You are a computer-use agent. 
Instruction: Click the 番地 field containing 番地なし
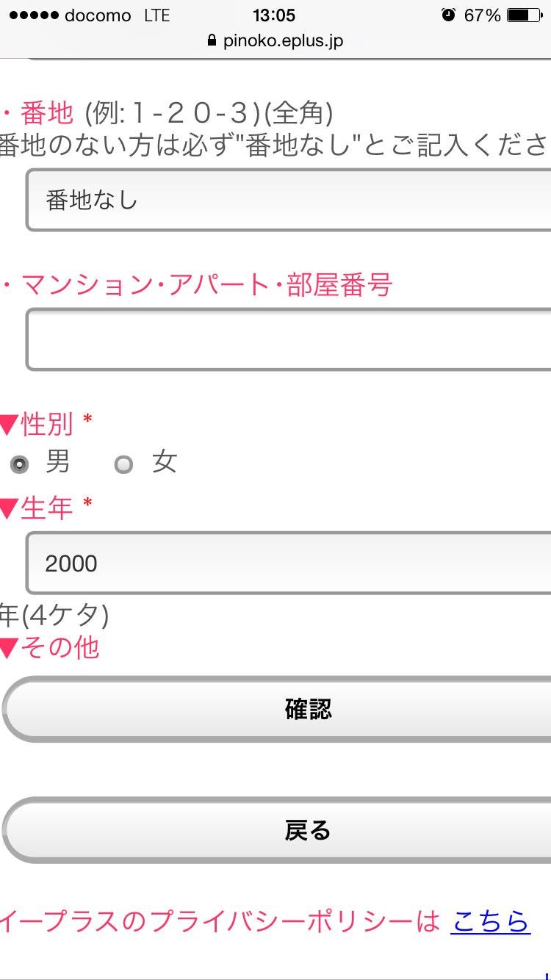pos(289,200)
